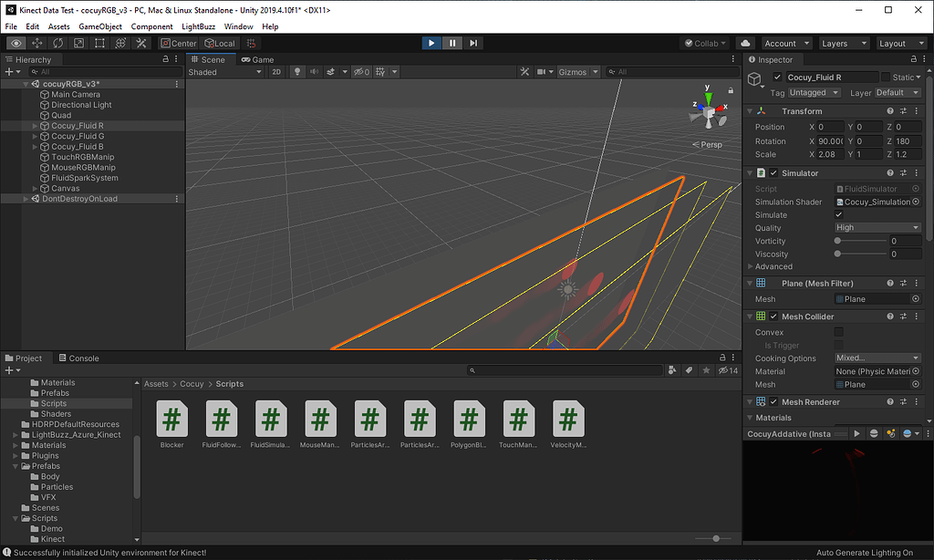Select the Rotate tool in toolbar
Viewport: 934px width, 560px height.
point(57,43)
